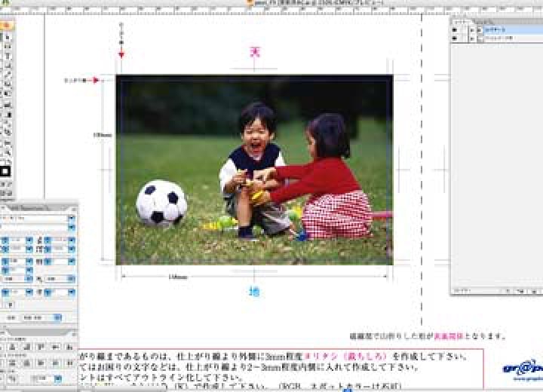Open the font style dropdown in Character panel
This screenshot has width=543, height=392.
(x=72, y=228)
